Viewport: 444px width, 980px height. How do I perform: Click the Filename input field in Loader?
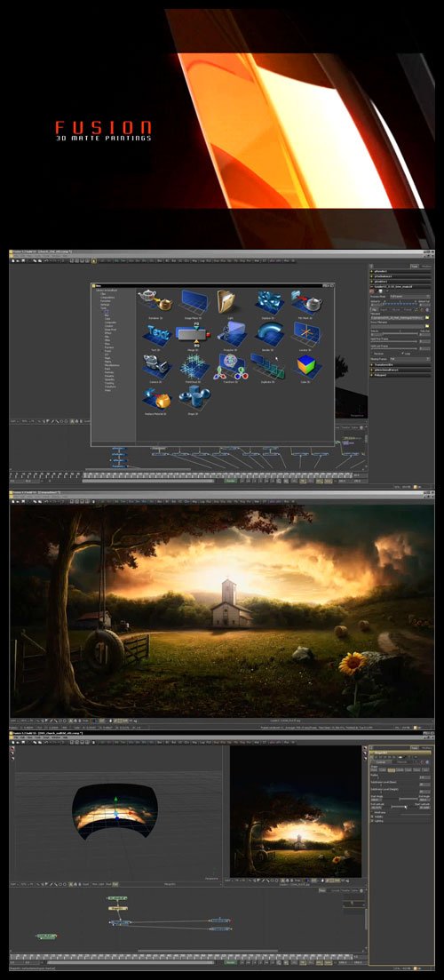(397, 317)
